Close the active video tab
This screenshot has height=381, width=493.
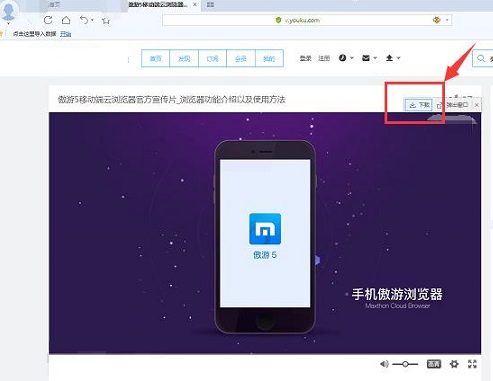point(195,5)
